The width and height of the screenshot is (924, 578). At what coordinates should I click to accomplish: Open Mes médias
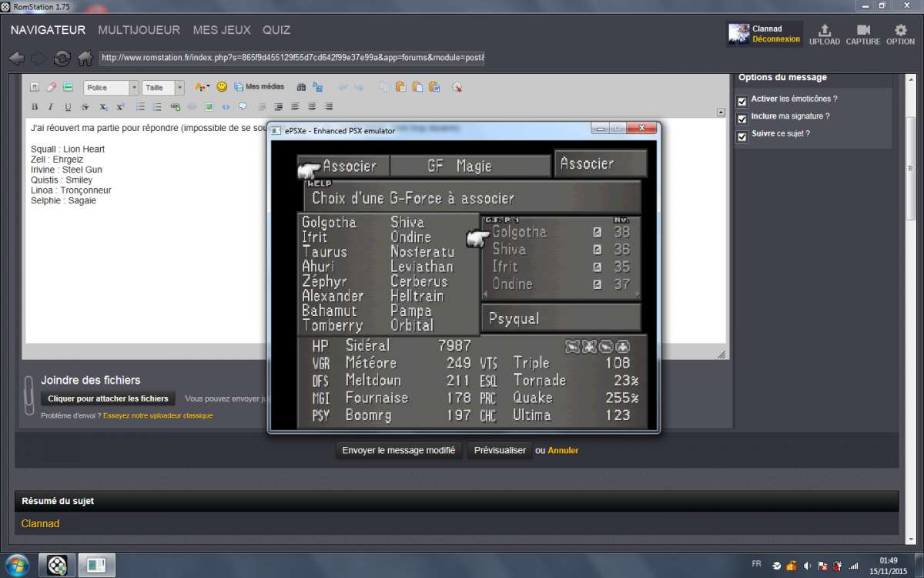point(259,87)
